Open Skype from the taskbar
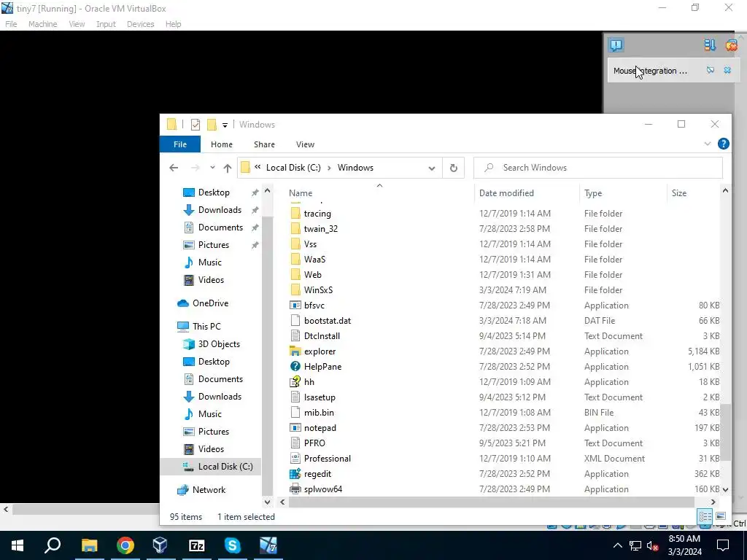747x560 pixels. point(233,545)
